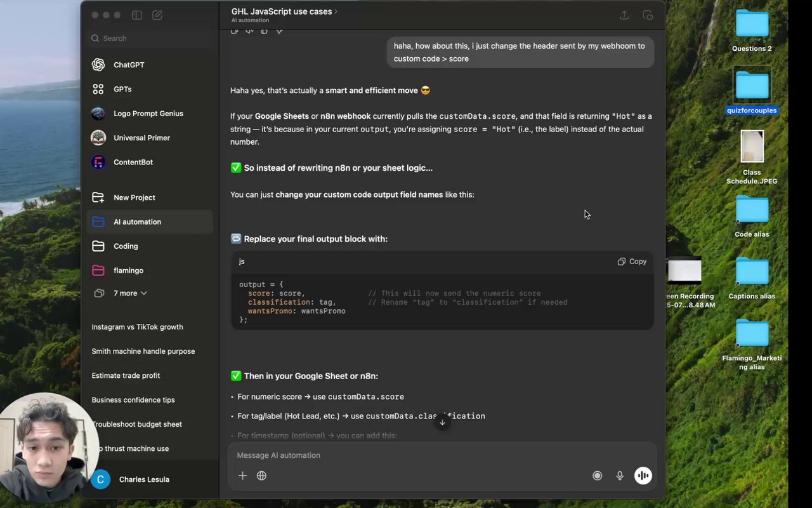The height and width of the screenshot is (508, 812).
Task: Copy the js code block
Action: [x=632, y=262]
